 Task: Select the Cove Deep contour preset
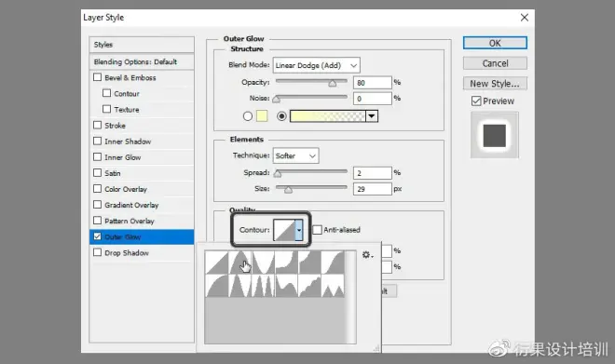286,263
